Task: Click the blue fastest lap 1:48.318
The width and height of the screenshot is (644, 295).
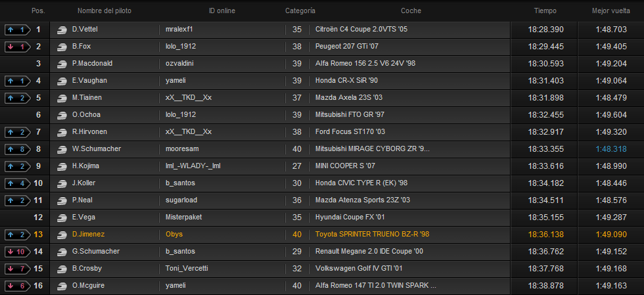Action: click(x=611, y=149)
